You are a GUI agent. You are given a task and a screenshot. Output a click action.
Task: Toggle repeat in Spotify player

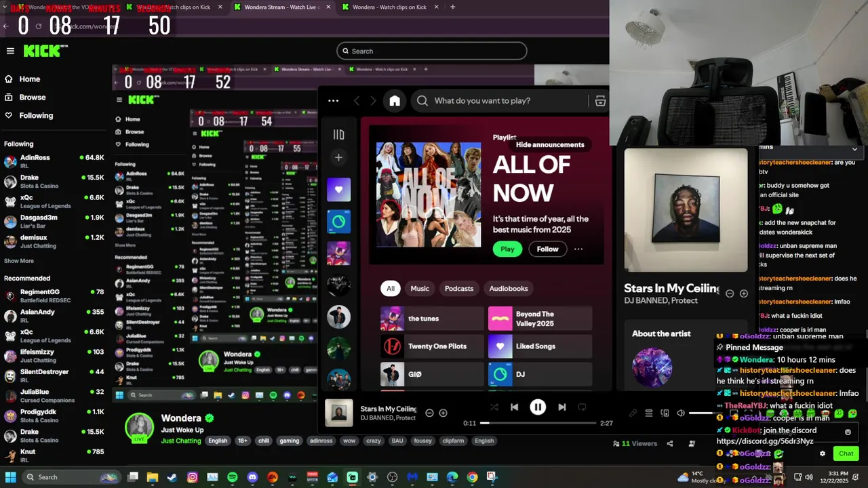(582, 407)
